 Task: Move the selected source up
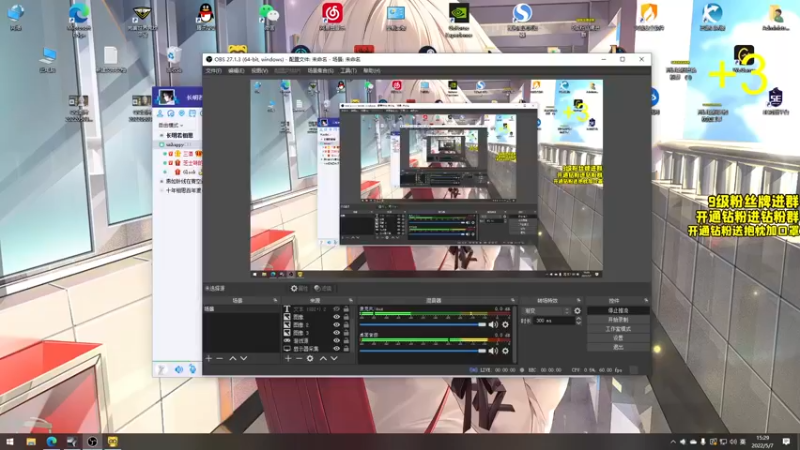click(323, 359)
